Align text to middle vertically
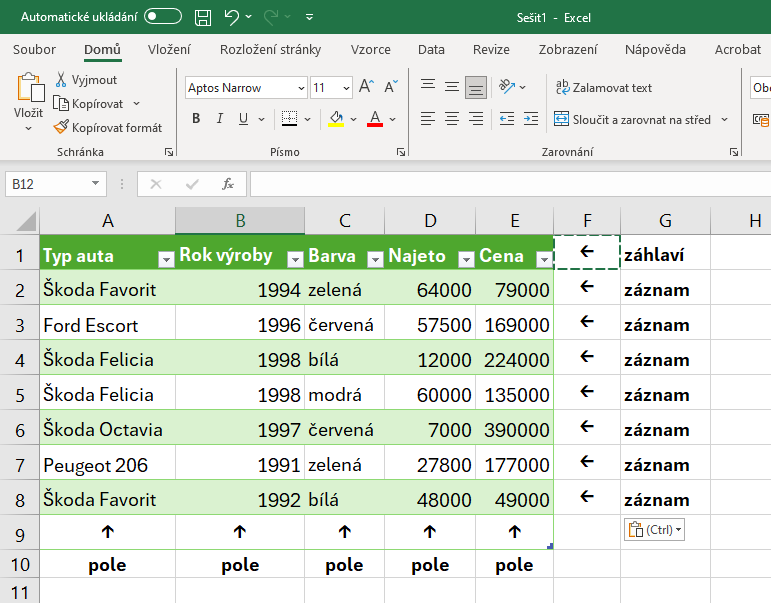The width and height of the screenshot is (771, 603). (x=451, y=87)
